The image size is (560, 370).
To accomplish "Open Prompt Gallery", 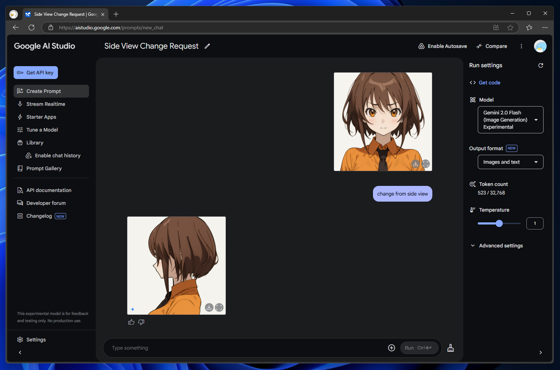I will pyautogui.click(x=44, y=168).
